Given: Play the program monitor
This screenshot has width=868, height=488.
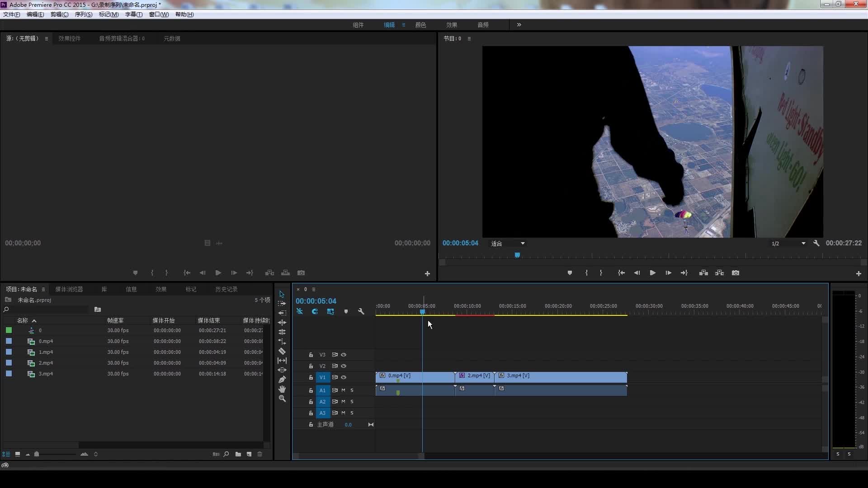Looking at the screenshot, I should click(652, 273).
